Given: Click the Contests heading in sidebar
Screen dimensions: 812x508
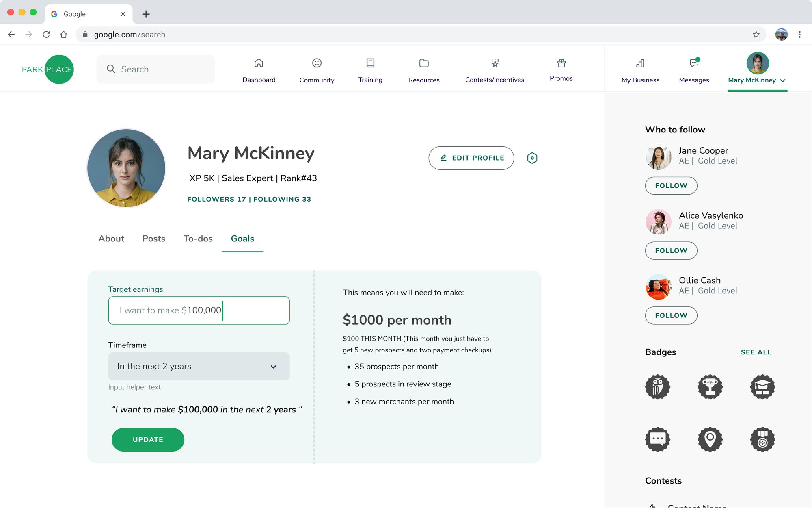Looking at the screenshot, I should tap(663, 481).
